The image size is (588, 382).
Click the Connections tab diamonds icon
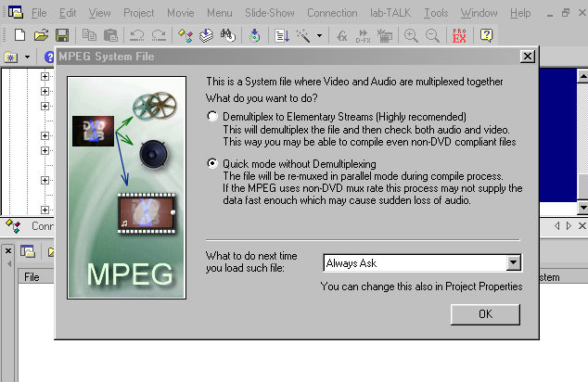(x=13, y=226)
